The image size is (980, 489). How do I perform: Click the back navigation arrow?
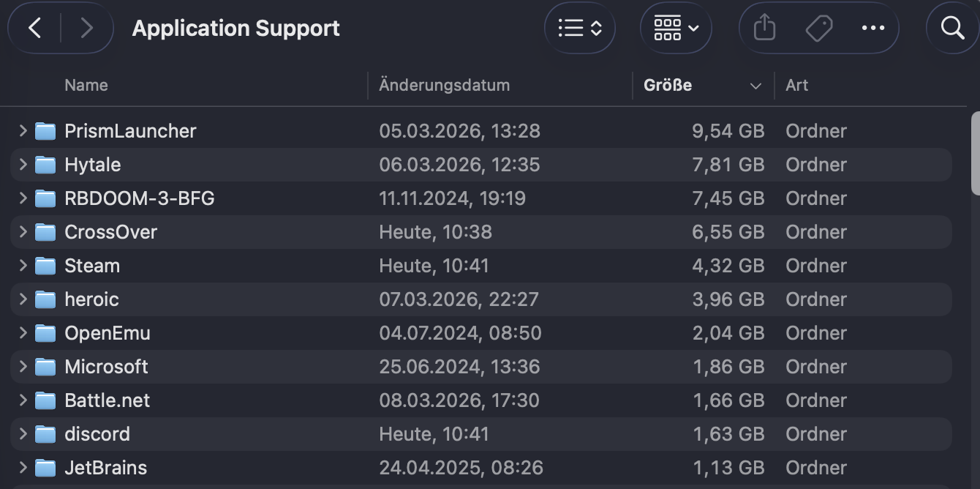(34, 29)
